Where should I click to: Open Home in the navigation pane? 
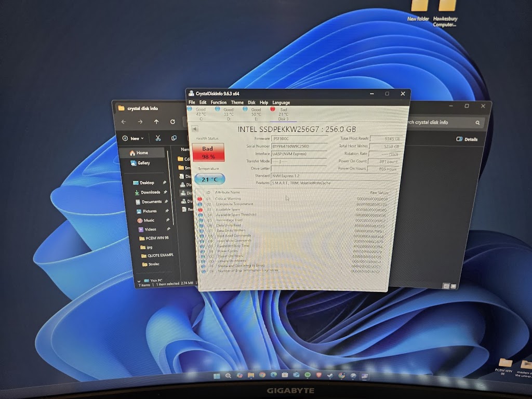coord(142,153)
